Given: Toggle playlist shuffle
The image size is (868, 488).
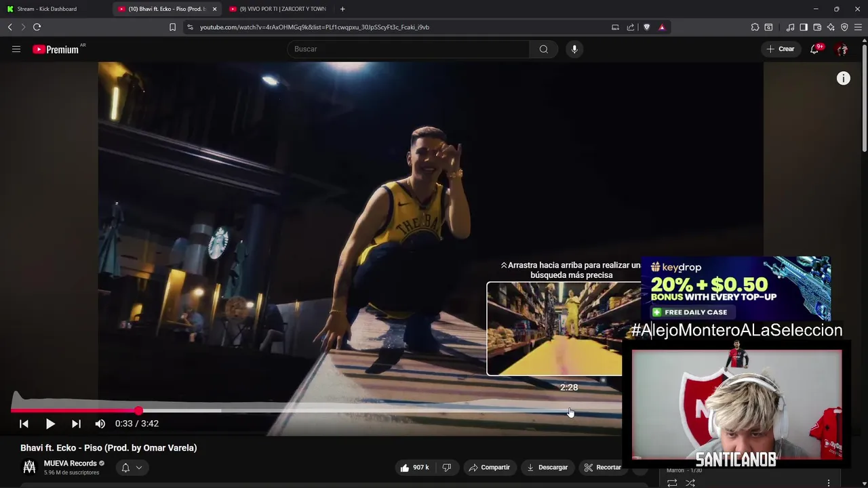Looking at the screenshot, I should [690, 483].
